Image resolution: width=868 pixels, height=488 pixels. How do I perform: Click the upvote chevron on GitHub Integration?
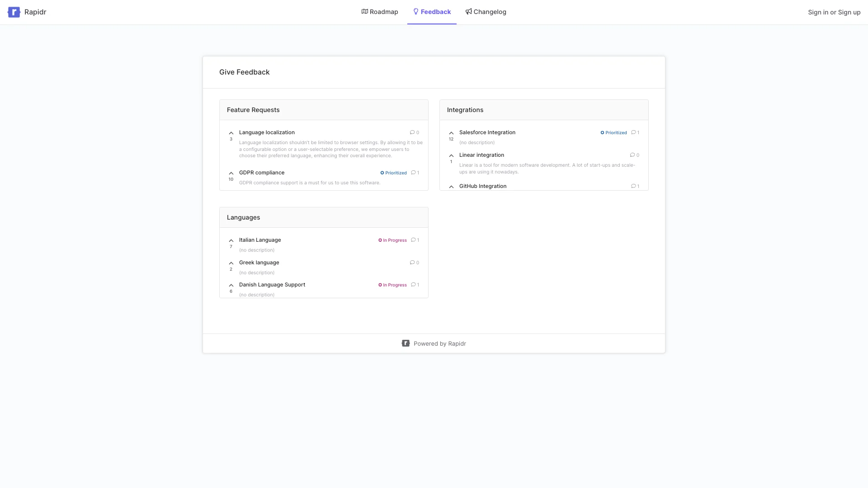451,186
